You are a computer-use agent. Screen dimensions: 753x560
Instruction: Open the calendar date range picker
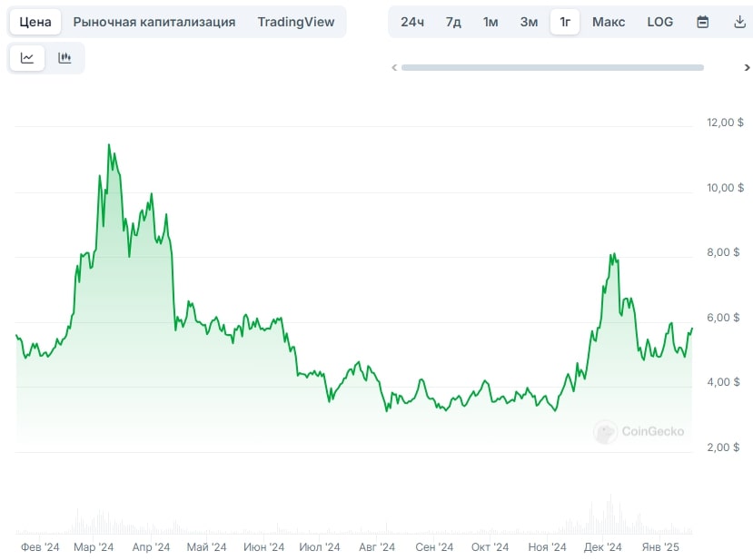tap(702, 22)
